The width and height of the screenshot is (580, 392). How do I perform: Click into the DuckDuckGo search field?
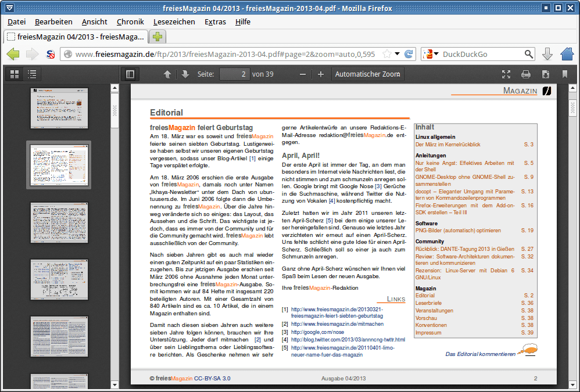click(482, 55)
